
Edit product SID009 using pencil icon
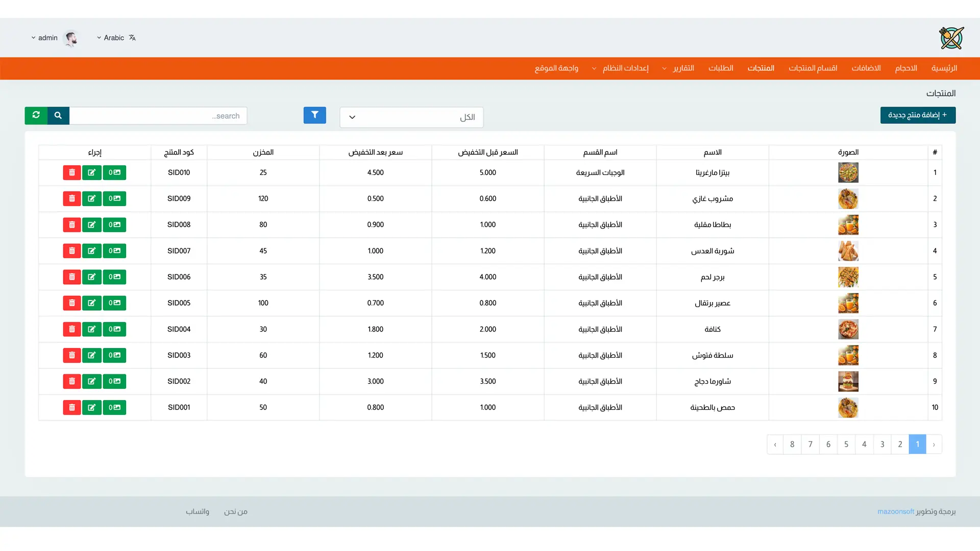(x=92, y=198)
